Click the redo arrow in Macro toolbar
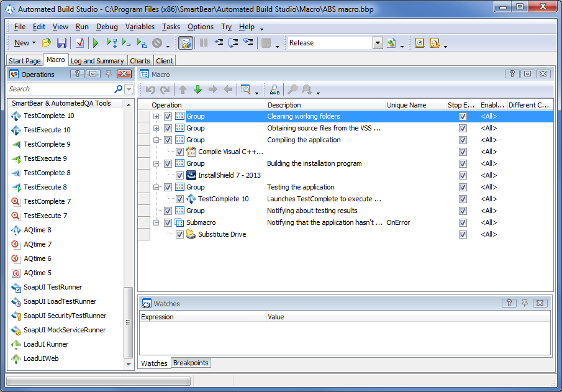Screen dimensions: 562x392 click(165, 89)
